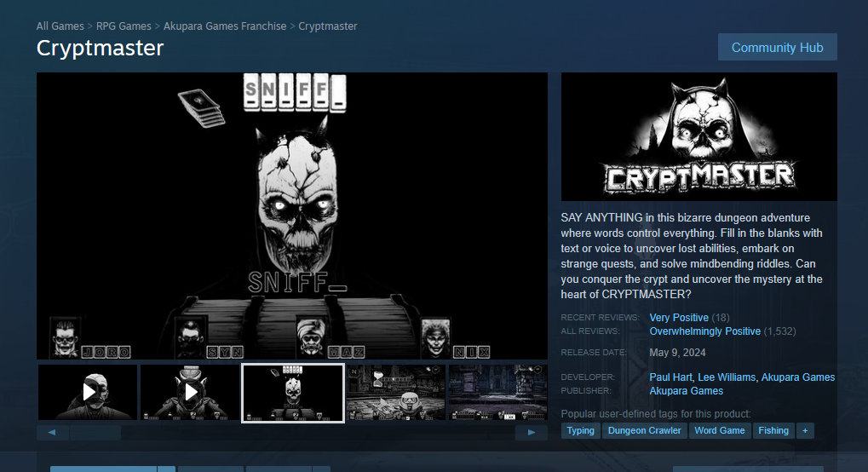868x472 pixels.
Task: Select the Fishing tag
Action: [x=773, y=430]
